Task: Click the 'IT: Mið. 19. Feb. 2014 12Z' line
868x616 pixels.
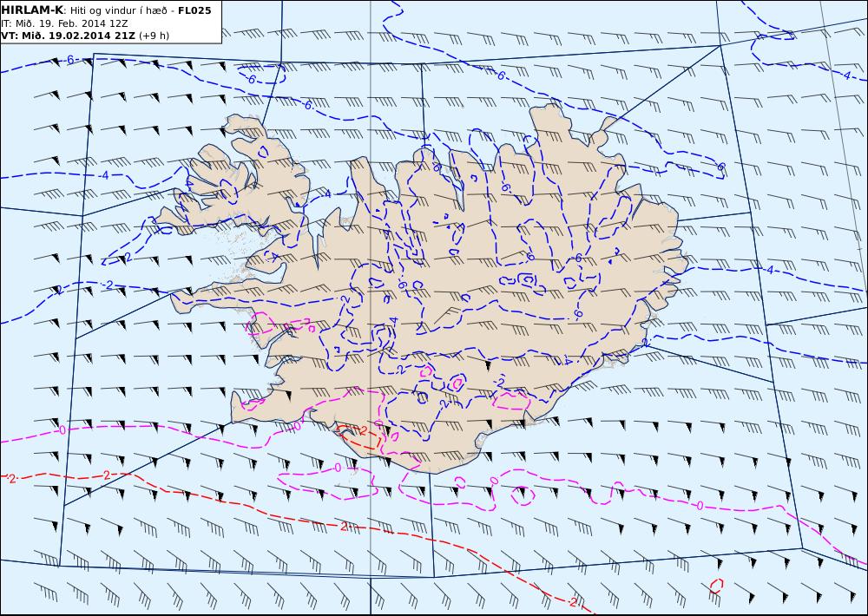Action: (65, 23)
